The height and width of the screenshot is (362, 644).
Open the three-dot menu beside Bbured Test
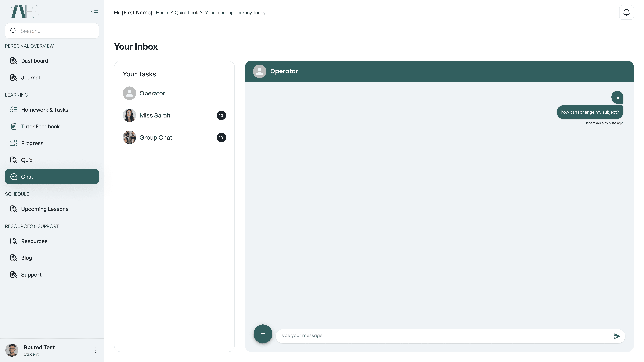click(96, 350)
